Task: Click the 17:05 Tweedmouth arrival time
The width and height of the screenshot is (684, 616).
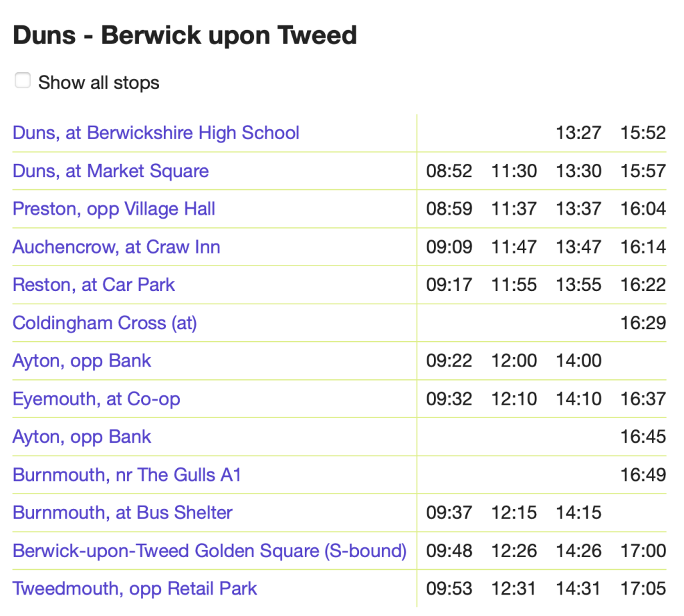Action: point(643,589)
